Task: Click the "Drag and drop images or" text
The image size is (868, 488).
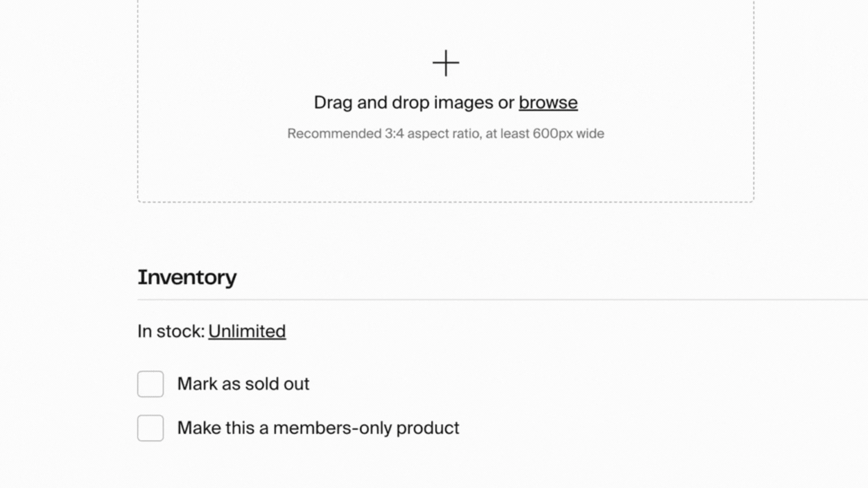Action: 414,103
